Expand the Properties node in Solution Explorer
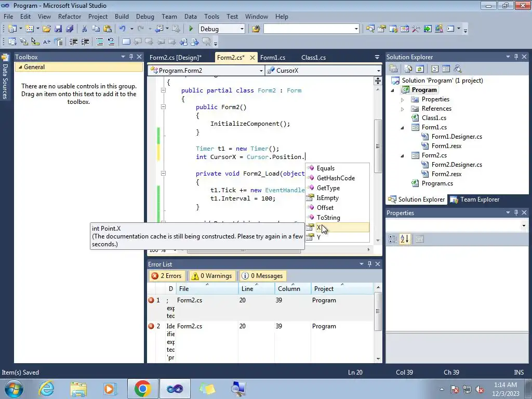The width and height of the screenshot is (532, 399). [x=403, y=100]
